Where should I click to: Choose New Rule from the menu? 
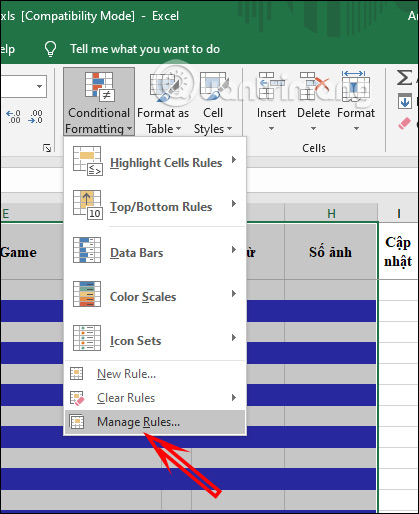(155, 374)
